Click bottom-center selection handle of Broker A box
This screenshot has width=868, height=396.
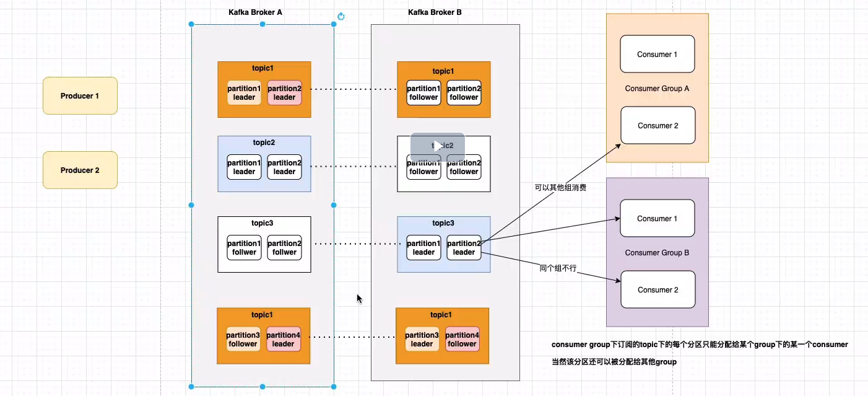263,387
